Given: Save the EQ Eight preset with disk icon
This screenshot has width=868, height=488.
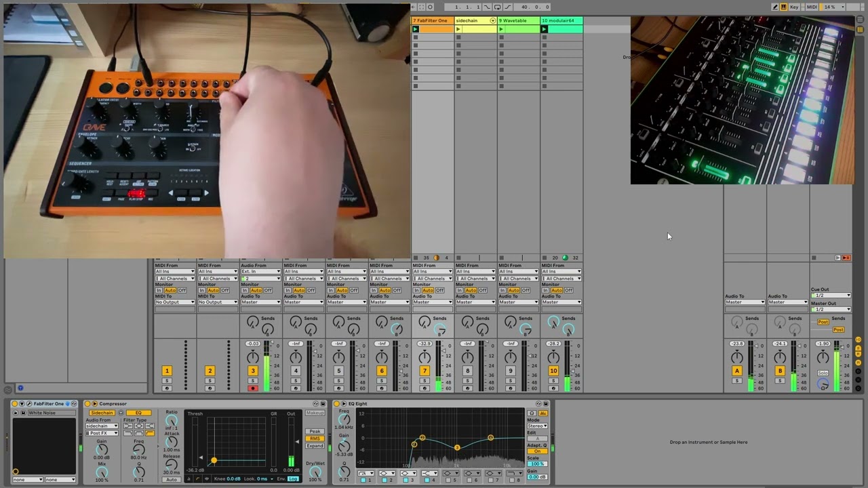Looking at the screenshot, I should [546, 404].
